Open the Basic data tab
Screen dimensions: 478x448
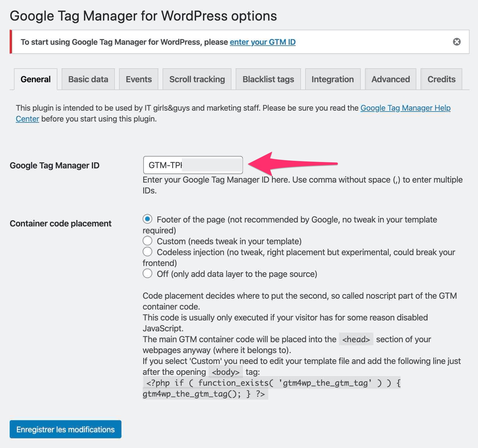click(88, 79)
